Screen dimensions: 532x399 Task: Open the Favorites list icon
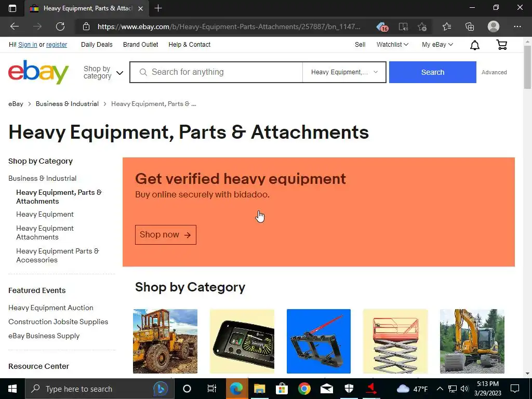point(447,26)
